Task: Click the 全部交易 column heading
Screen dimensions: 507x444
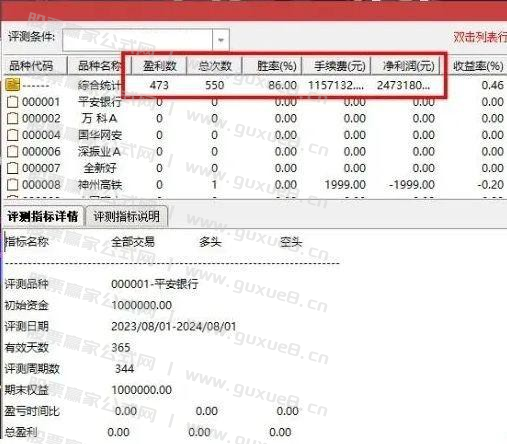Action: click(x=133, y=241)
